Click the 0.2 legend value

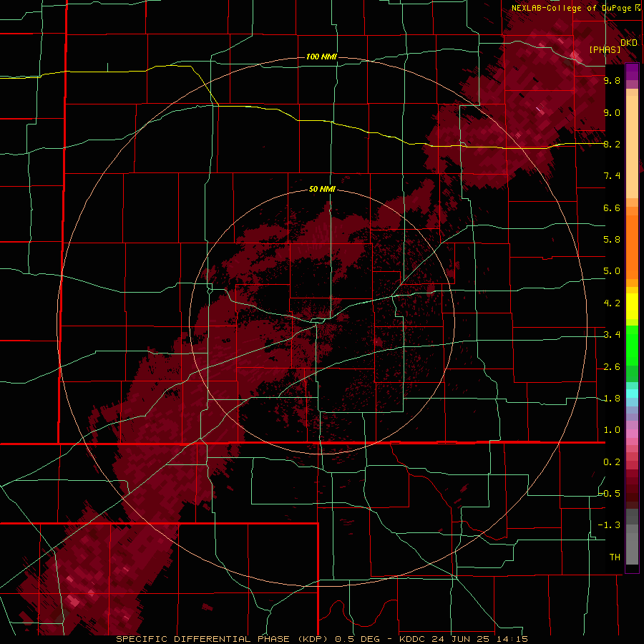click(612, 462)
